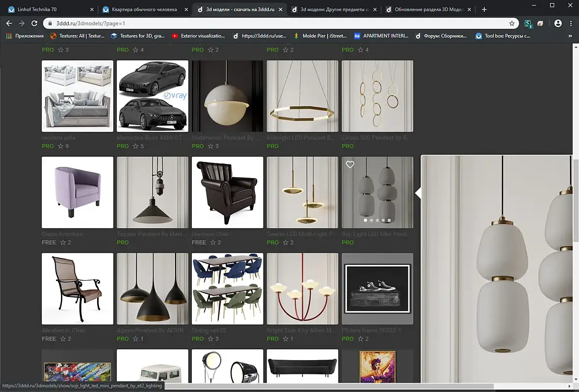The width and height of the screenshot is (579, 392).
Task: Open the Agnes Pendant By AERIN thumbnail
Action: pyautogui.click(x=153, y=288)
